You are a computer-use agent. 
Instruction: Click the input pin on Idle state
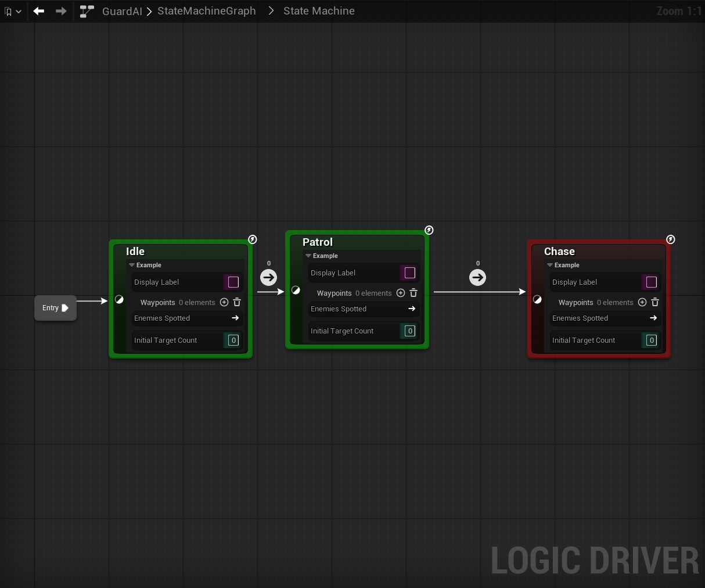[x=119, y=300]
